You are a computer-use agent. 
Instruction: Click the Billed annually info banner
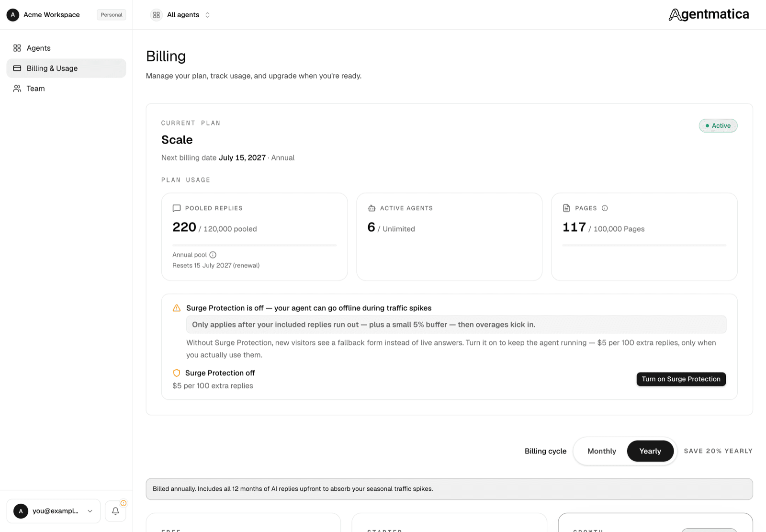[449, 489]
